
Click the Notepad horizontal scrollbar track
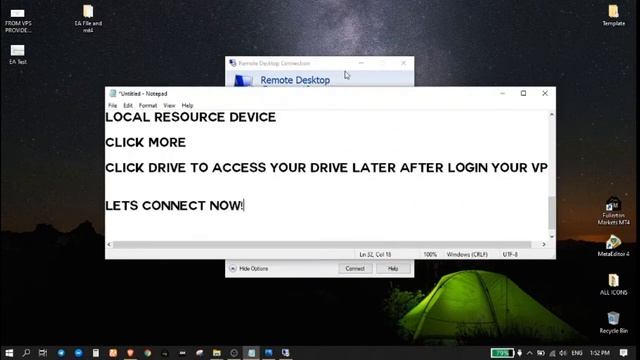pyautogui.click(x=322, y=244)
